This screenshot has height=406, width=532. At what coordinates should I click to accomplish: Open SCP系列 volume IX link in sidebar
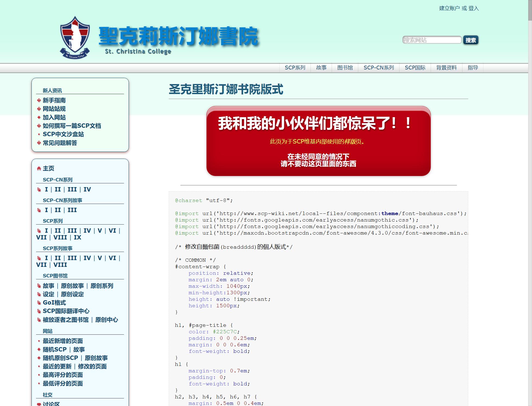77,237
